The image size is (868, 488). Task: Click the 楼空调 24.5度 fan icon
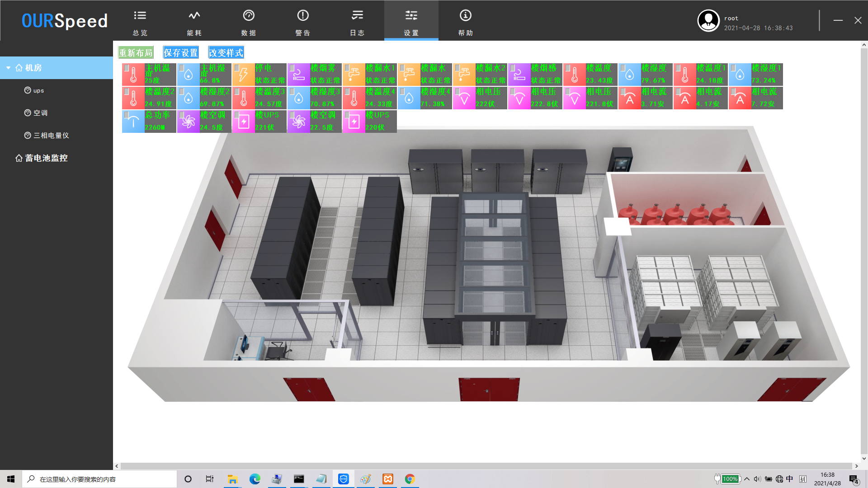tap(189, 122)
